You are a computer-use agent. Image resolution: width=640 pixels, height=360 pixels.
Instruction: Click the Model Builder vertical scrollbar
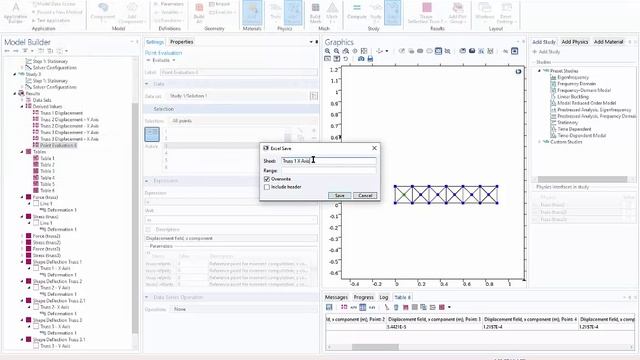click(x=135, y=218)
